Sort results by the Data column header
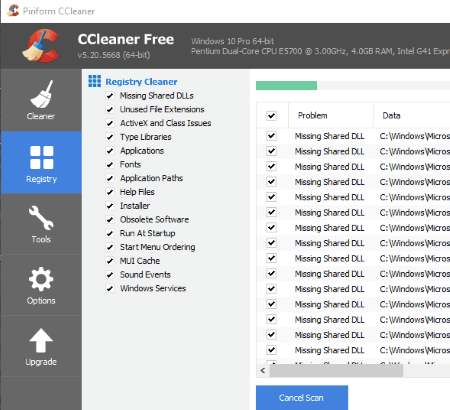 pos(412,115)
